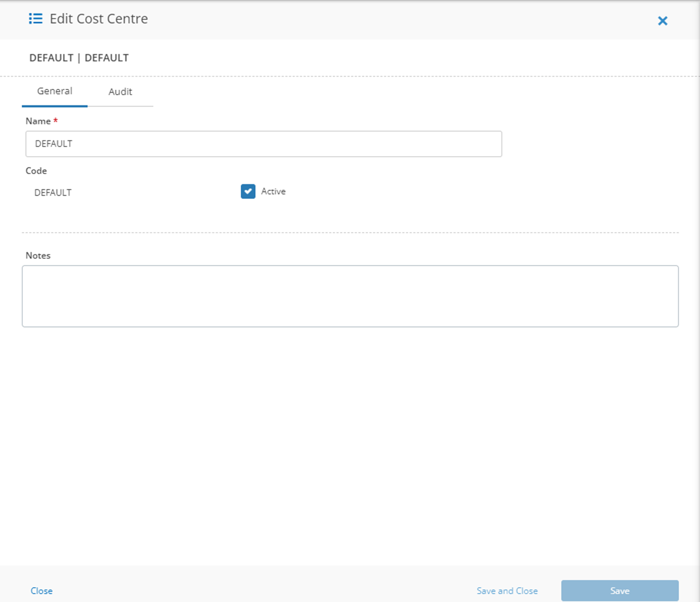Viewport: 700px width, 602px height.
Task: Click the Close link in the footer
Action: click(x=42, y=591)
